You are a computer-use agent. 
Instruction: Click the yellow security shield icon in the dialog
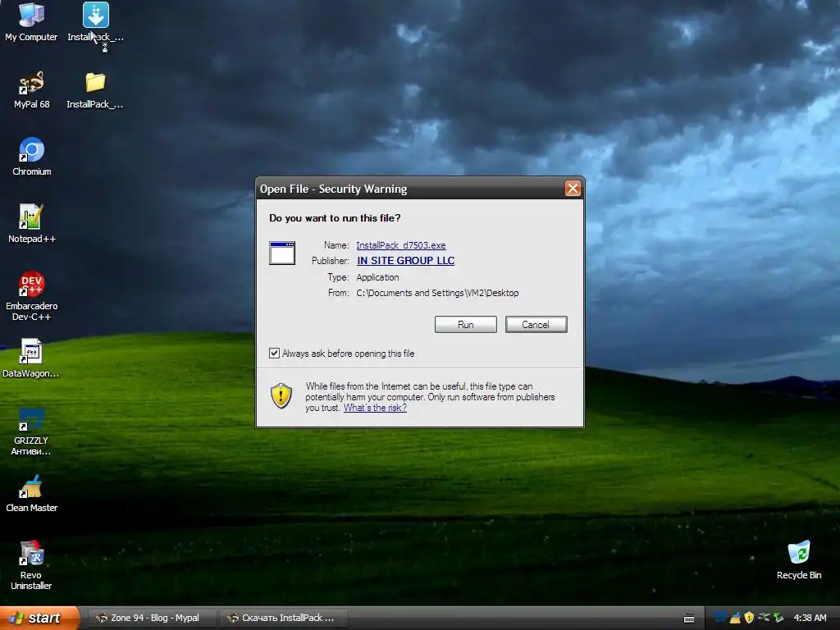(x=281, y=396)
